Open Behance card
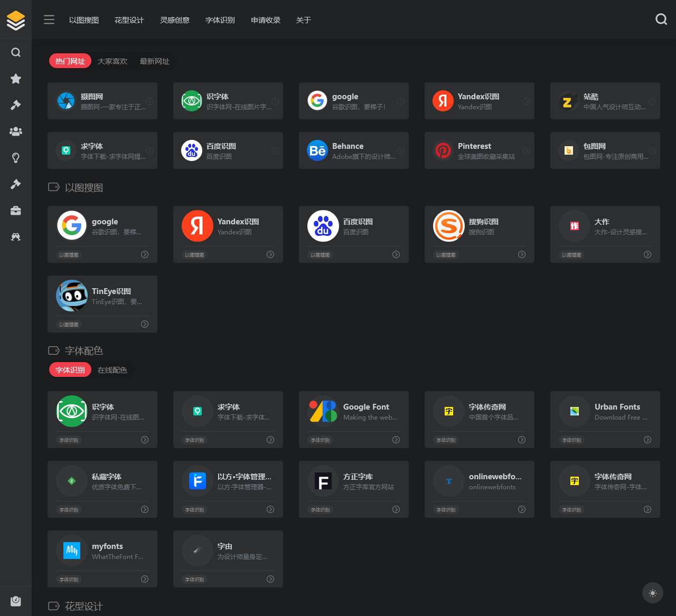Viewport: 676px width, 616px height. click(x=354, y=150)
